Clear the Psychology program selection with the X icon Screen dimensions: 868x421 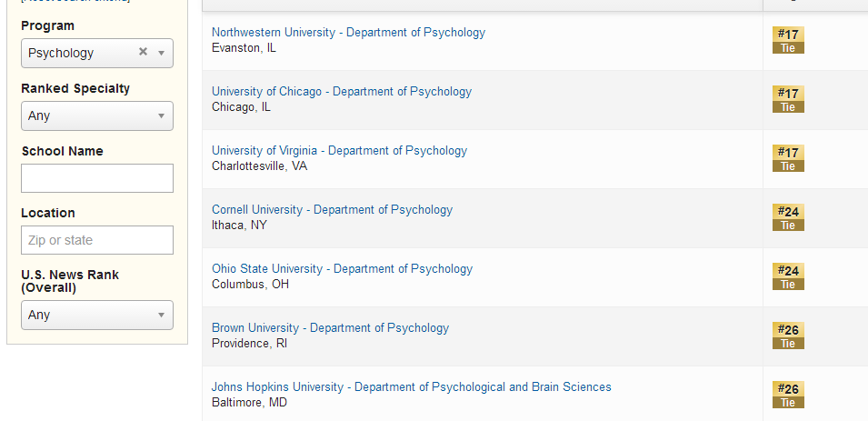point(143,52)
